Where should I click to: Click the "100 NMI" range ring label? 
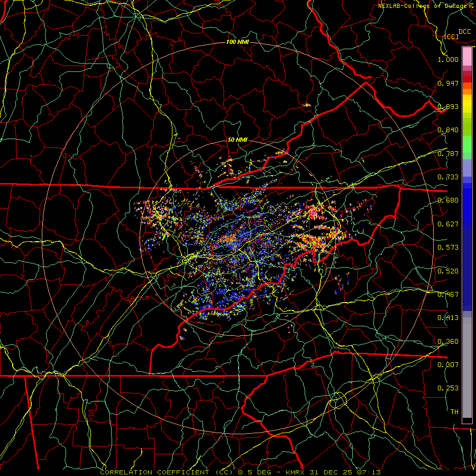[x=237, y=42]
